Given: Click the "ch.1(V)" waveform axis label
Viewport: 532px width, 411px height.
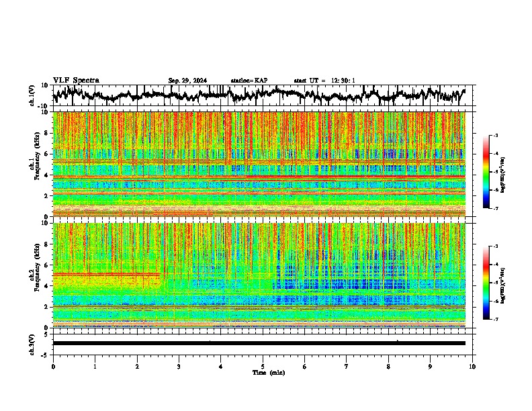Looking at the screenshot, I should [32, 95].
